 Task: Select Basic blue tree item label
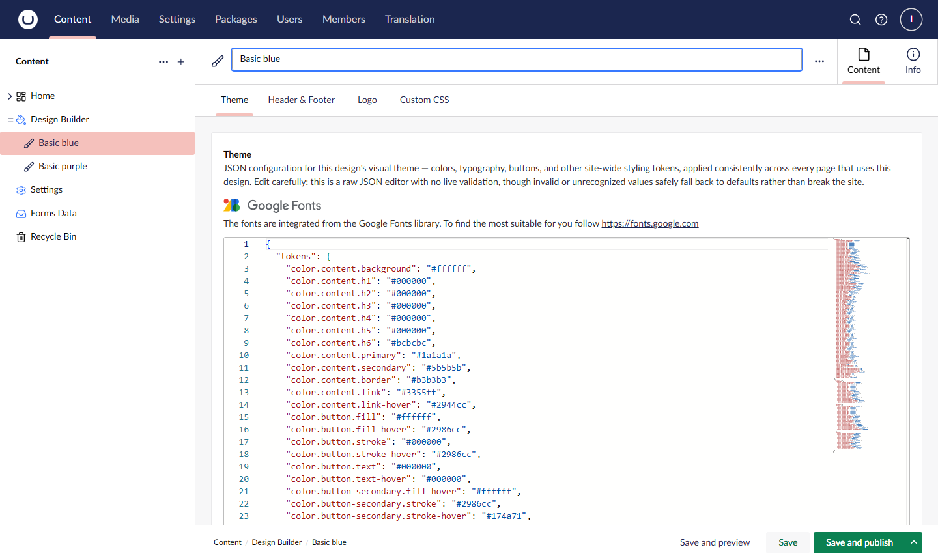(x=59, y=143)
